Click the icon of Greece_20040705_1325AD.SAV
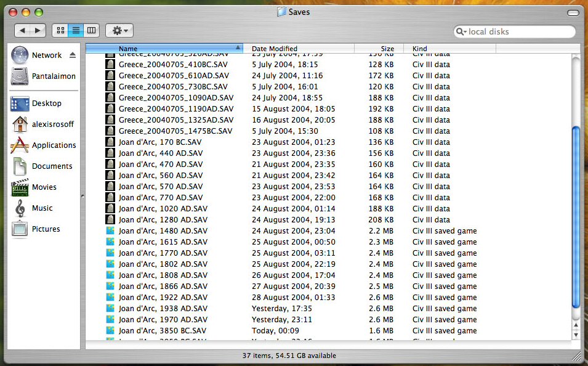 click(x=110, y=120)
